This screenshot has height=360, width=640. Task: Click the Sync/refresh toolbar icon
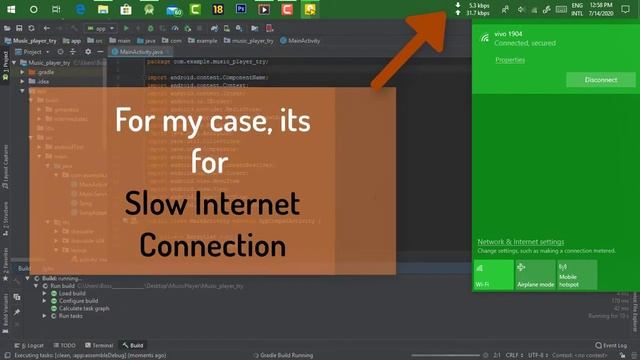coord(31,28)
